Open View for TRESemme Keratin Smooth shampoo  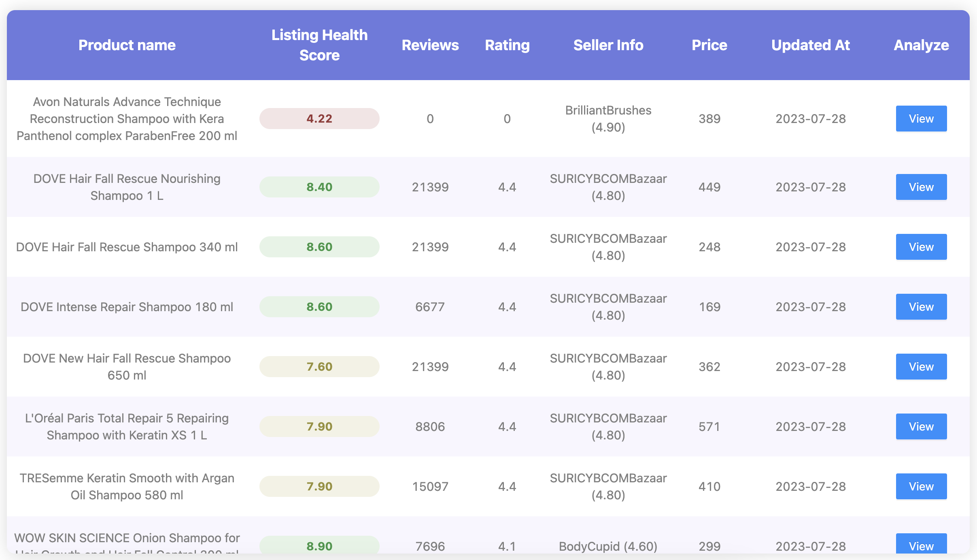click(921, 486)
